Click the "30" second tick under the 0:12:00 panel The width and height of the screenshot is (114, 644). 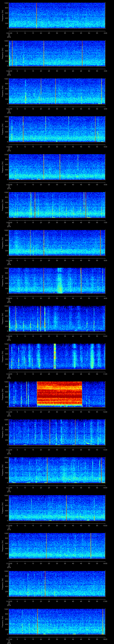[57, 450]
